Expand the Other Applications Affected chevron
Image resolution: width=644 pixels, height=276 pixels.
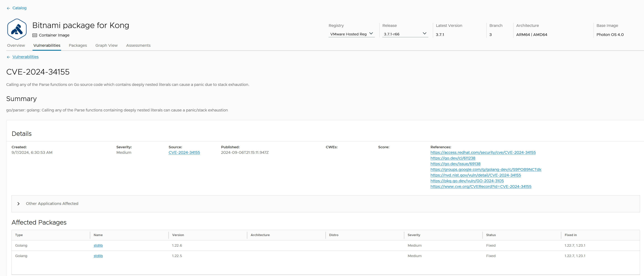coord(19,204)
